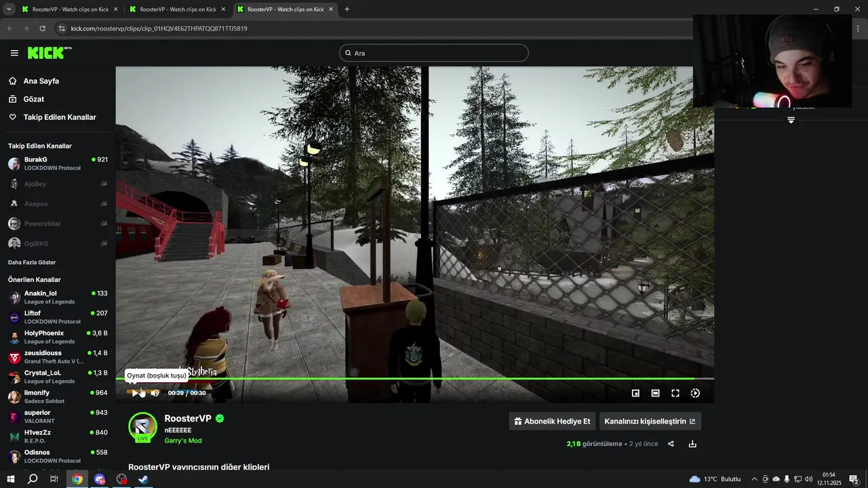Open zeusidiouss recommended channel
This screenshot has height=488, width=868.
58,357
